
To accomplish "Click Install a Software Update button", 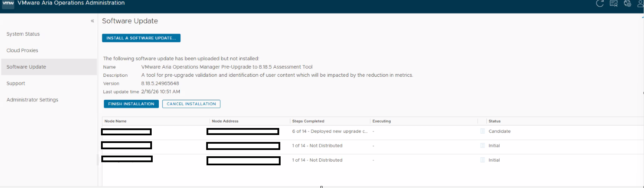I will pyautogui.click(x=141, y=38).
